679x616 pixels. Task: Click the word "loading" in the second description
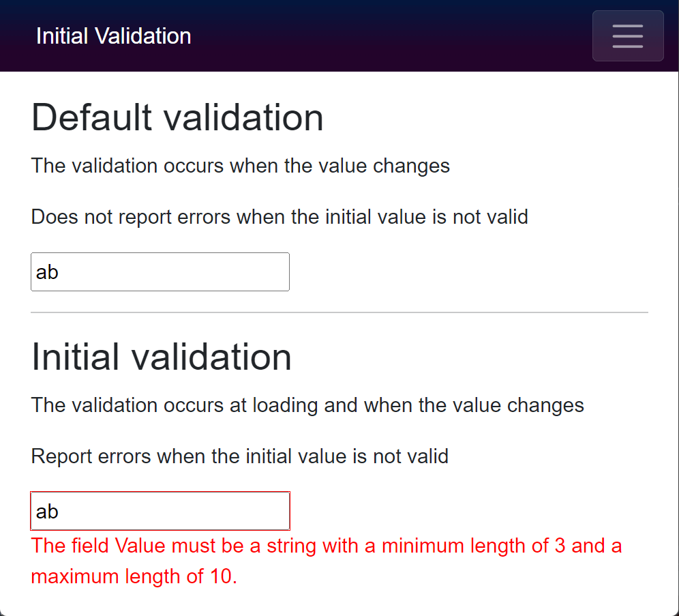285,405
